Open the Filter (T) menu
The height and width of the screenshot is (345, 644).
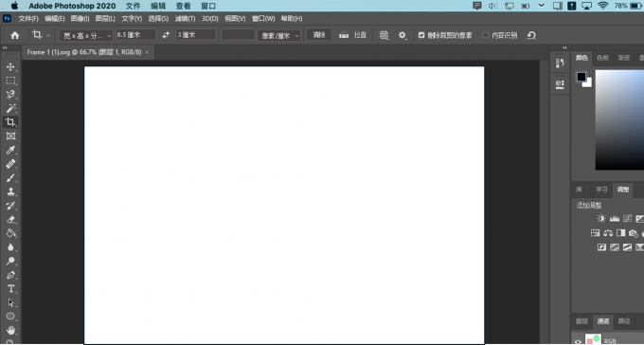(185, 19)
